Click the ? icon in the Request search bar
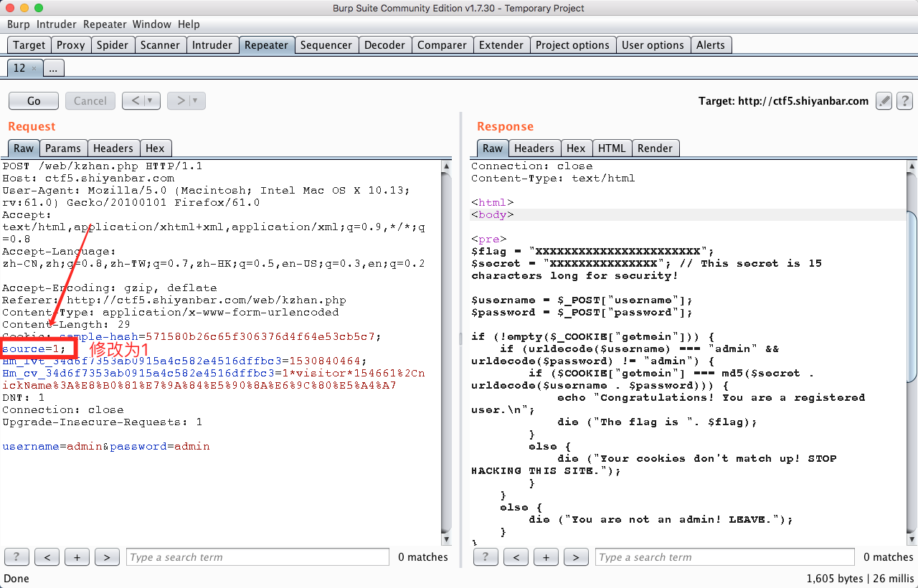Screen dimensions: 918x588 pyautogui.click(x=16, y=556)
